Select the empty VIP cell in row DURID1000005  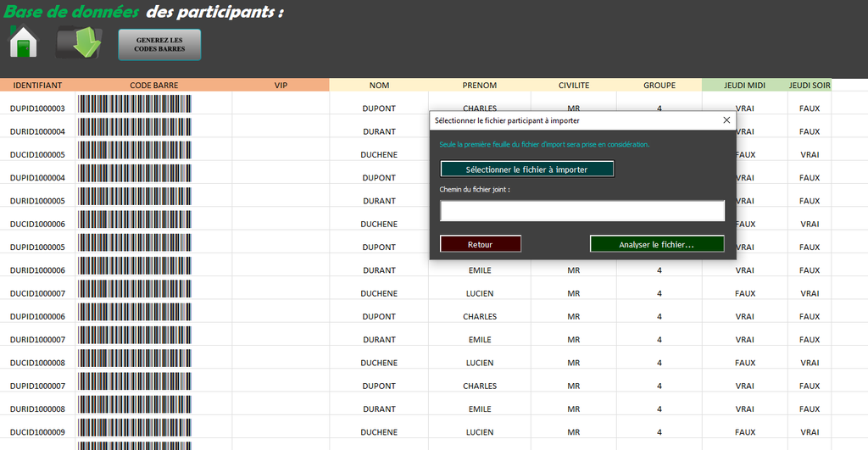(x=281, y=196)
